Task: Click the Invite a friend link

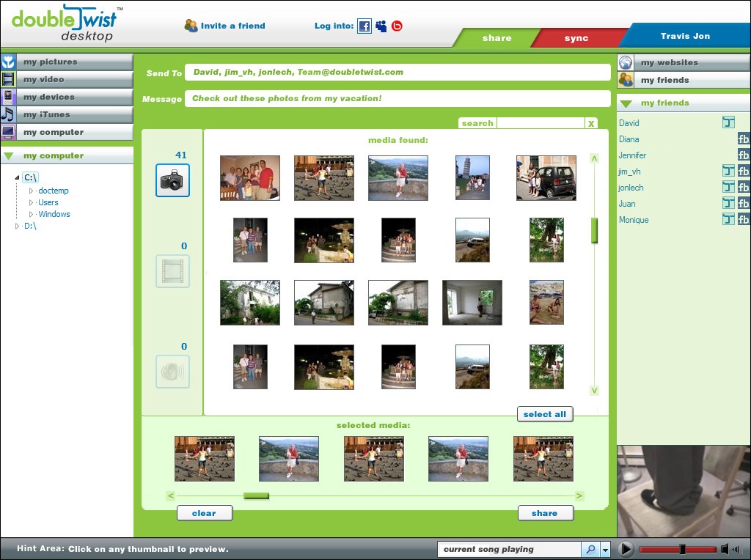Action: pos(232,26)
